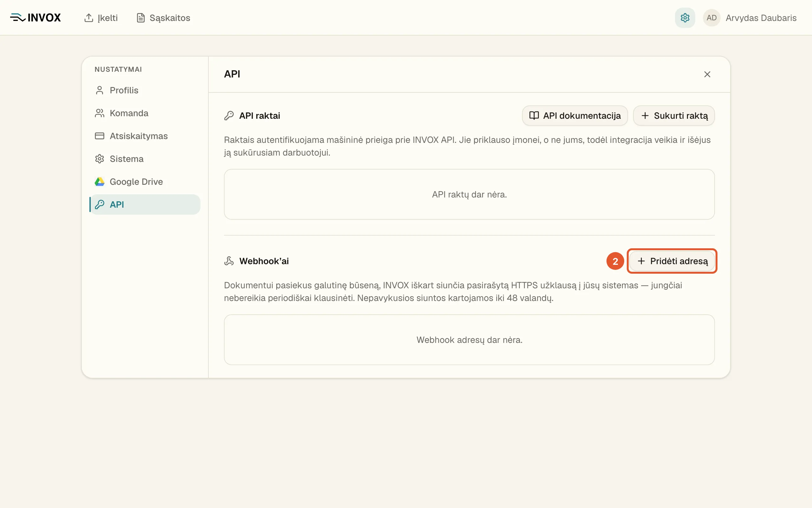The width and height of the screenshot is (812, 508).
Task: Go to Sąskaitos invoices page
Action: coord(163,18)
